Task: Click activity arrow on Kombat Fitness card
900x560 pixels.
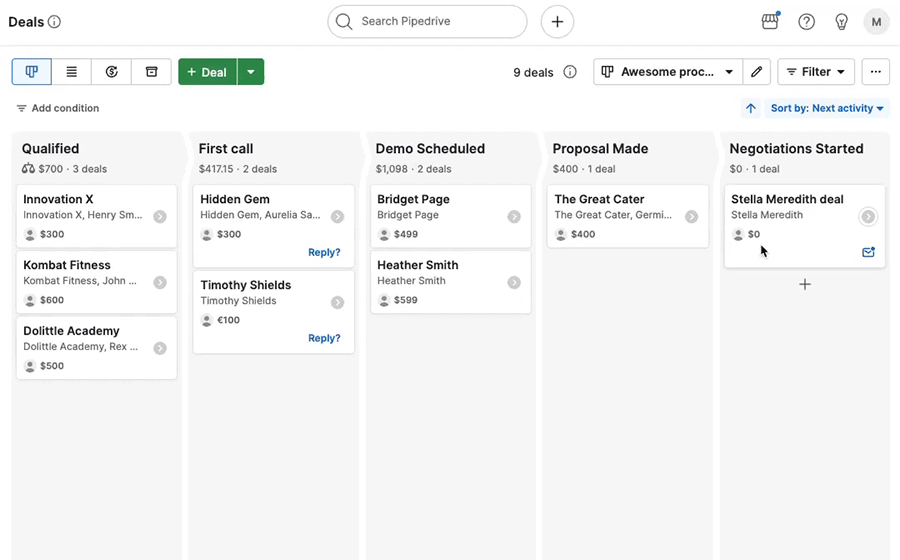Action: pyautogui.click(x=160, y=282)
